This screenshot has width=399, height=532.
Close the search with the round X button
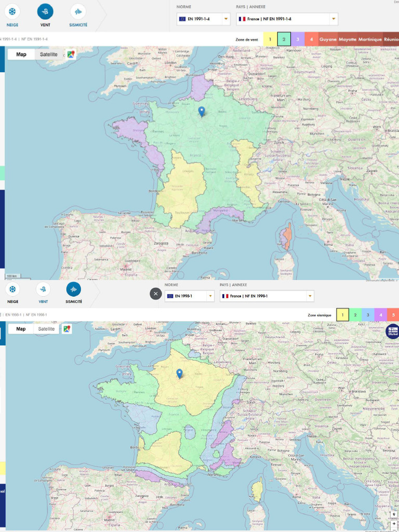[x=156, y=294]
